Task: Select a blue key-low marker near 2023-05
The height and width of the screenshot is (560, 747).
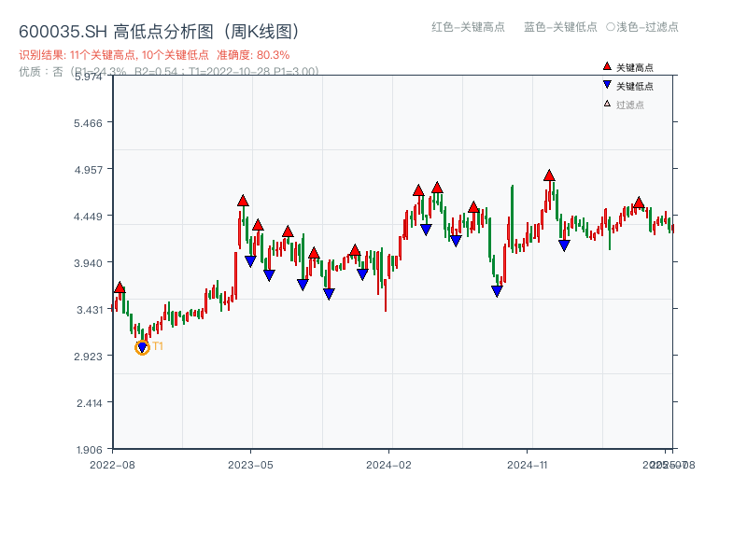Action: [249, 261]
